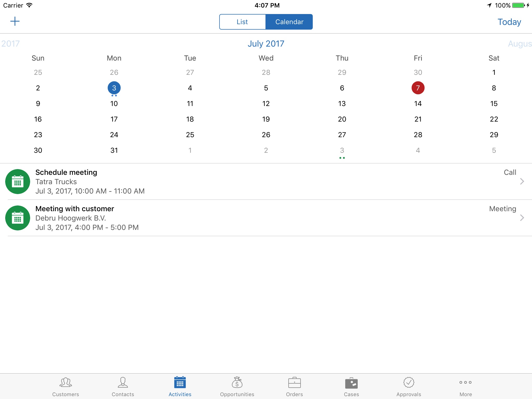Select greyed June 25 date
This screenshot has width=532, height=399.
tap(38, 72)
